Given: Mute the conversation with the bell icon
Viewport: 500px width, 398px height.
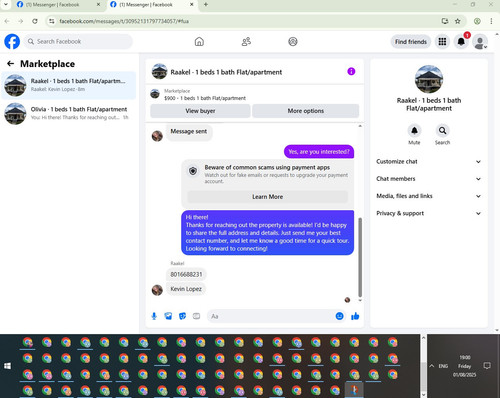Looking at the screenshot, I should [x=414, y=130].
